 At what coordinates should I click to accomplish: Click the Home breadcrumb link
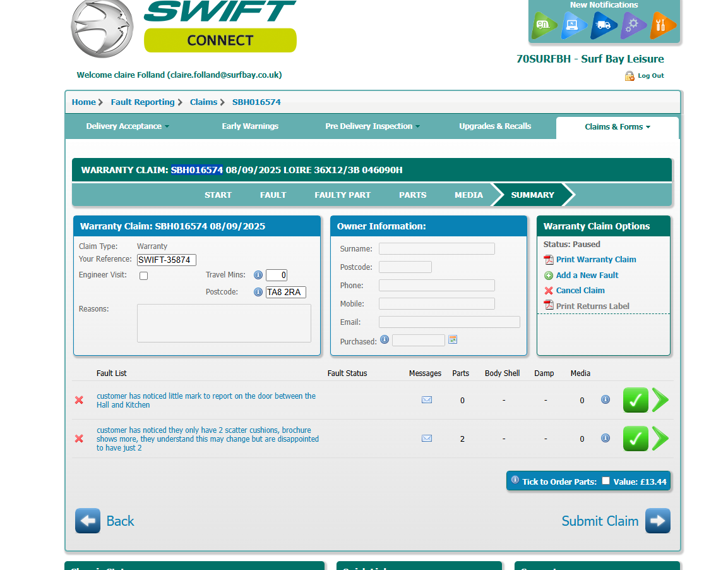83,102
